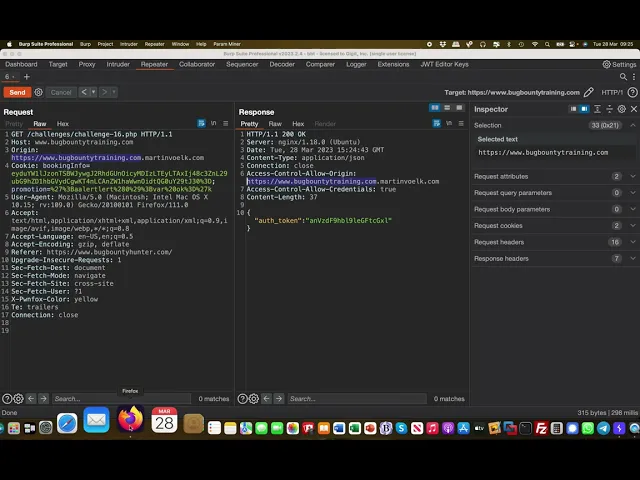Open the Param Miner menu
Viewport: 640px width, 480px height.
[227, 44]
